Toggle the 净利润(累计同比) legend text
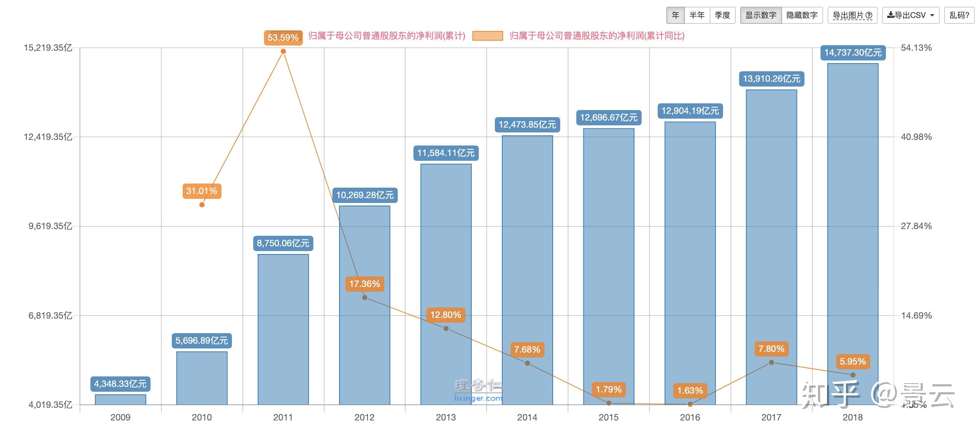This screenshot has height=435, width=980. click(597, 36)
